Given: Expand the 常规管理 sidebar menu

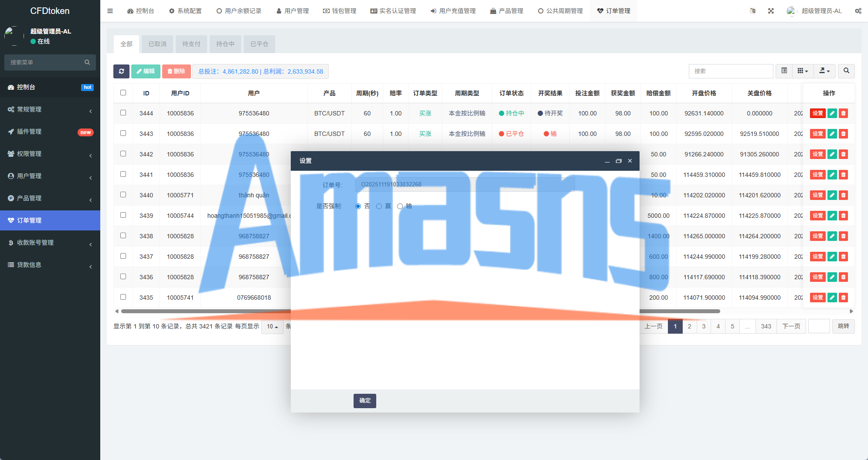Looking at the screenshot, I should click(50, 109).
